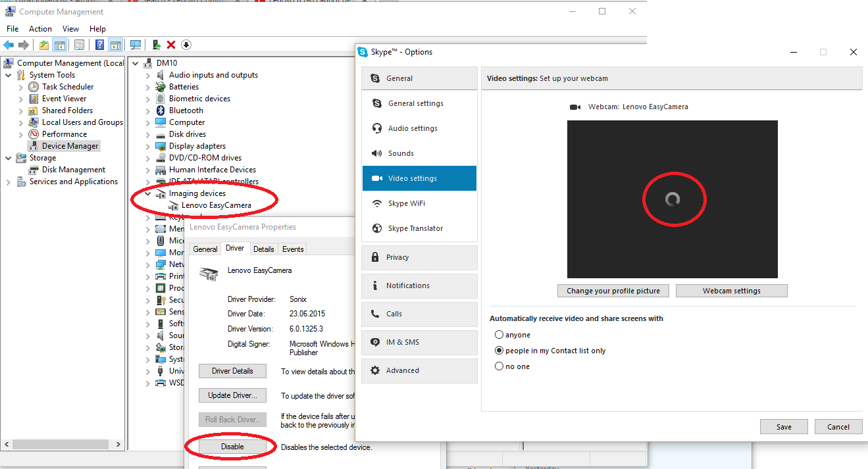Image resolution: width=868 pixels, height=469 pixels.
Task: Switch to the Events tab in Properties
Action: tap(293, 249)
